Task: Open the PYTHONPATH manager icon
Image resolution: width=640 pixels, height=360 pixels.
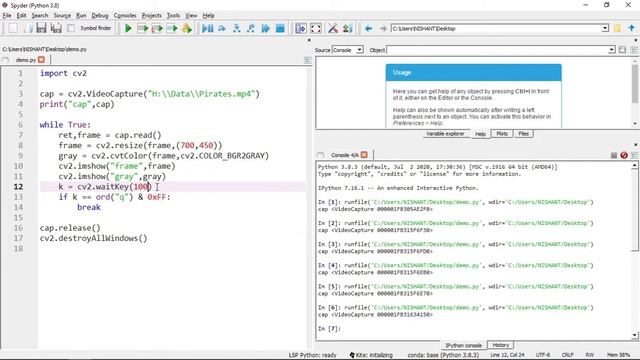Action: 347,28
